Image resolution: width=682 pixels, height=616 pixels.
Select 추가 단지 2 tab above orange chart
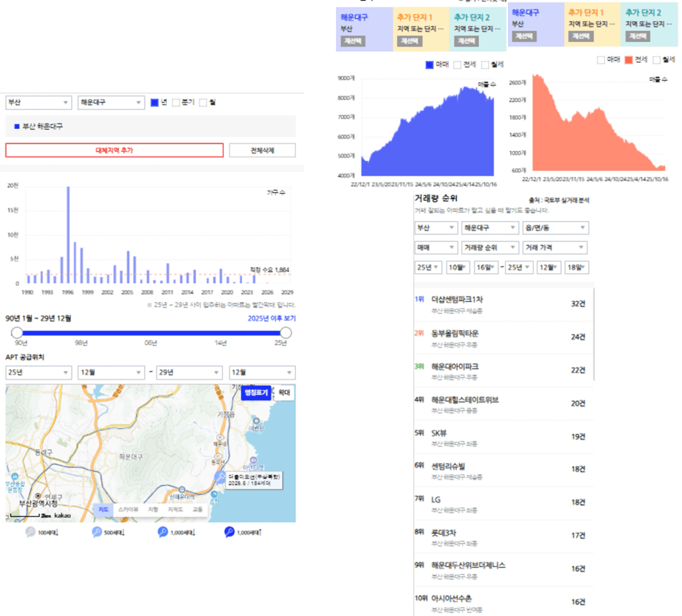[649, 25]
